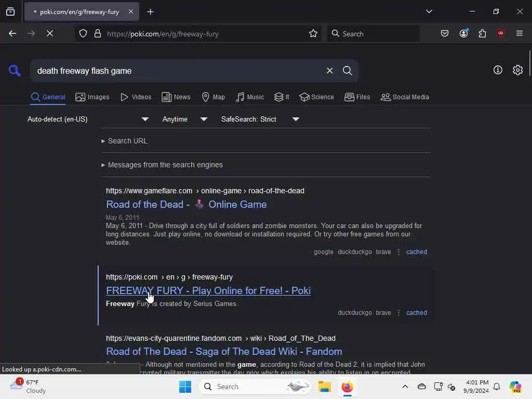Open Road of The Dead Wiki Fandom result
532x399 pixels.
[x=224, y=352]
